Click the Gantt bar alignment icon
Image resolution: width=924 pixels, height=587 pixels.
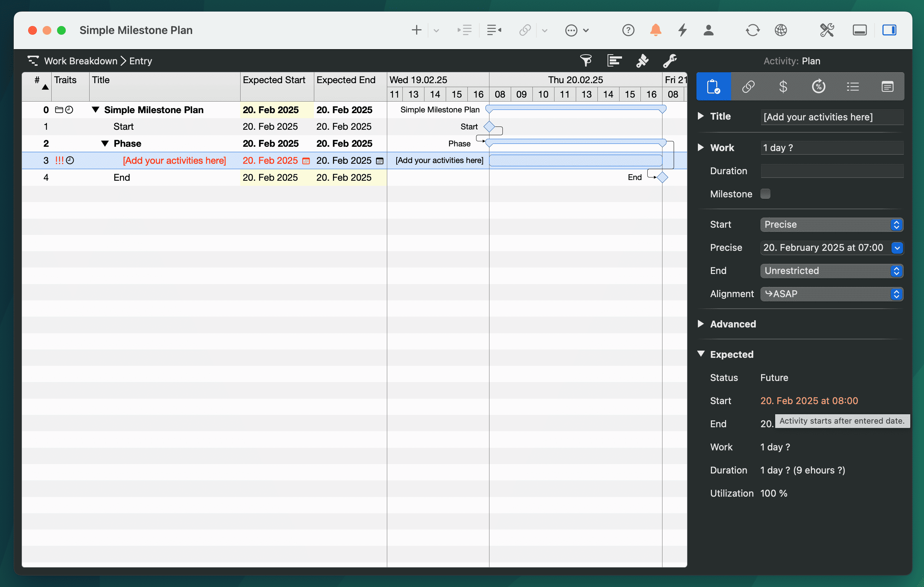pyautogui.click(x=614, y=61)
